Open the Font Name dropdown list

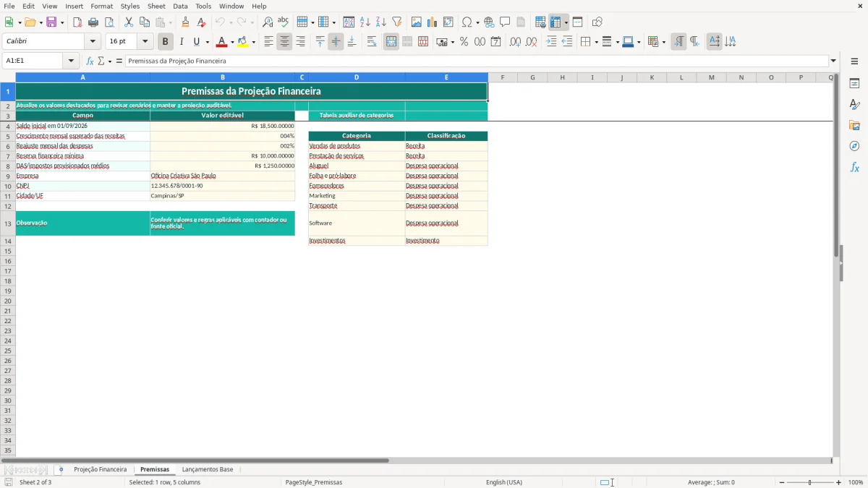click(x=93, y=42)
